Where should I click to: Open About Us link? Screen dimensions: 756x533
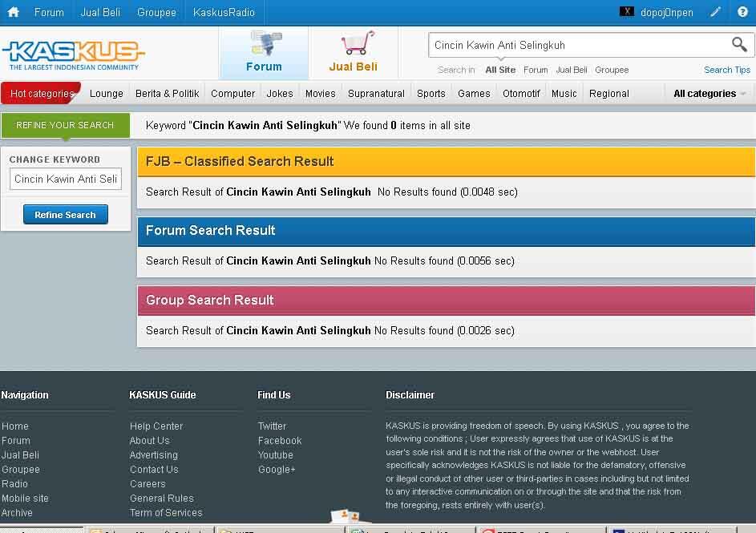149,441
